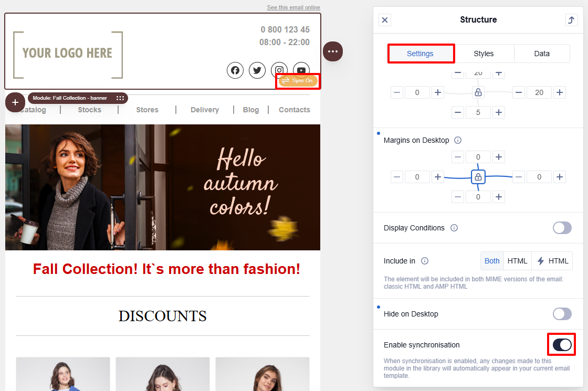588x391 pixels.
Task: Decrease the right margin value
Action: click(x=519, y=177)
